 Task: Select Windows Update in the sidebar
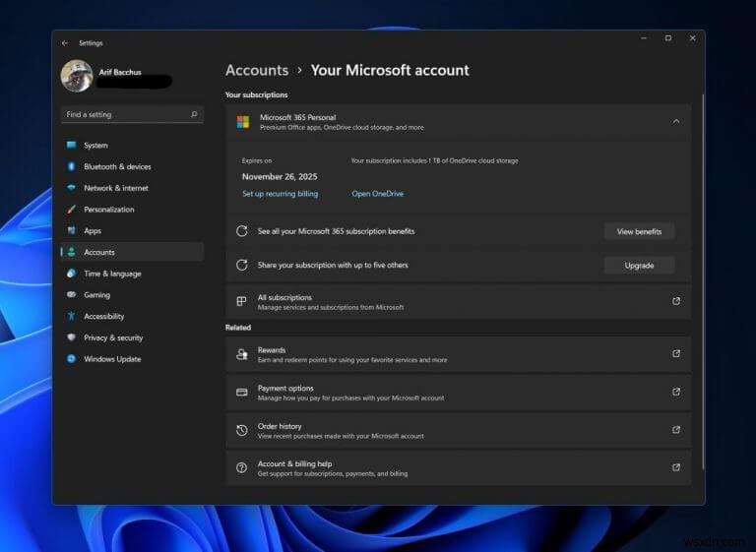tap(132, 359)
